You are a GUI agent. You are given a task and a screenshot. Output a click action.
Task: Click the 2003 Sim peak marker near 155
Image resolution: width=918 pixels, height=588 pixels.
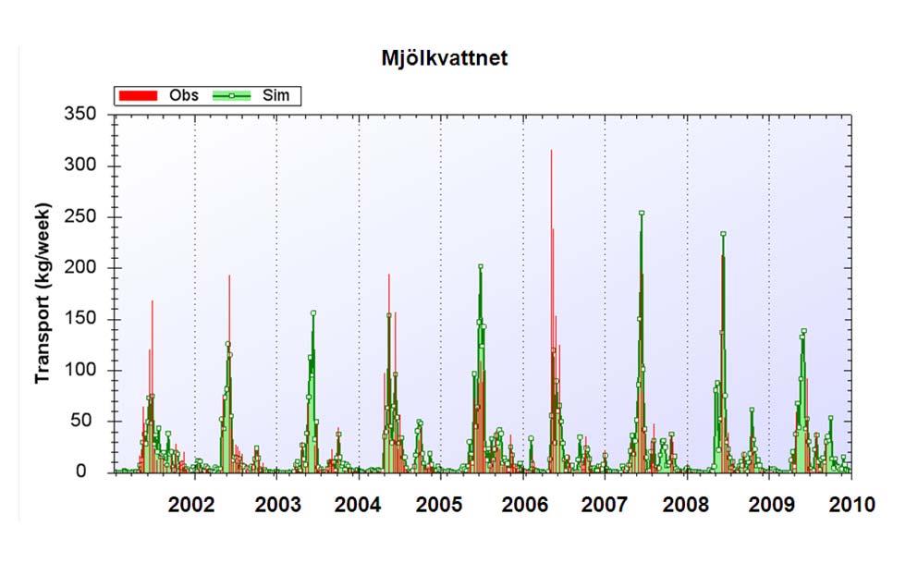point(313,312)
